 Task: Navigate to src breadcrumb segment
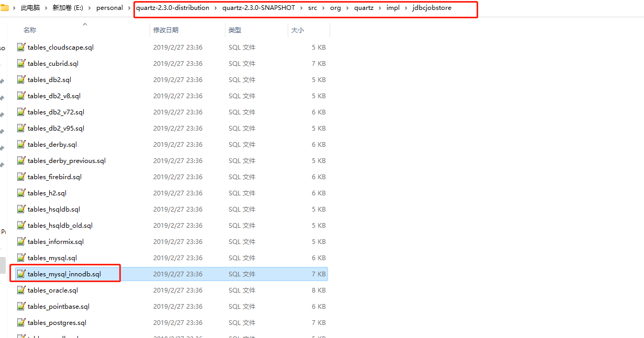click(312, 8)
